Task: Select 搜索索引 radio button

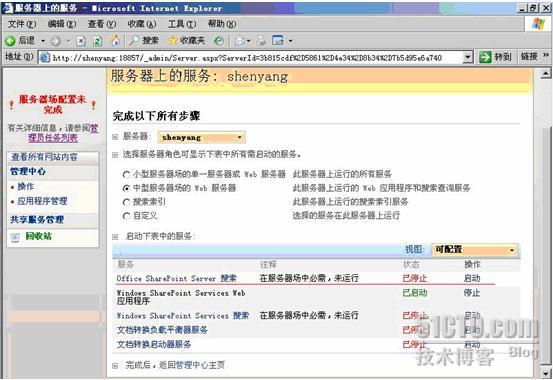Action: (x=126, y=202)
